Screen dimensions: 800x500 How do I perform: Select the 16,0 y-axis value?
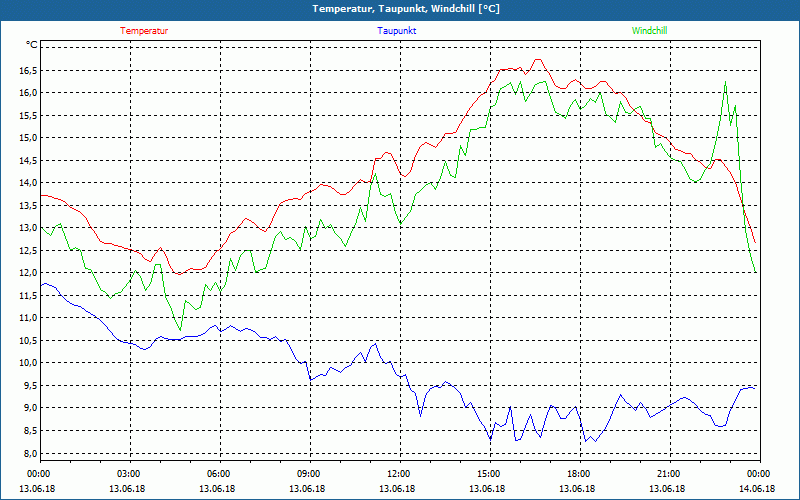(28, 93)
